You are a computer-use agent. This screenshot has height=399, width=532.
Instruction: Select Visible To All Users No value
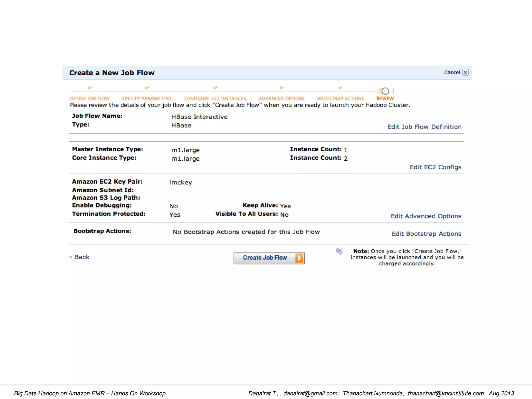pyautogui.click(x=284, y=215)
